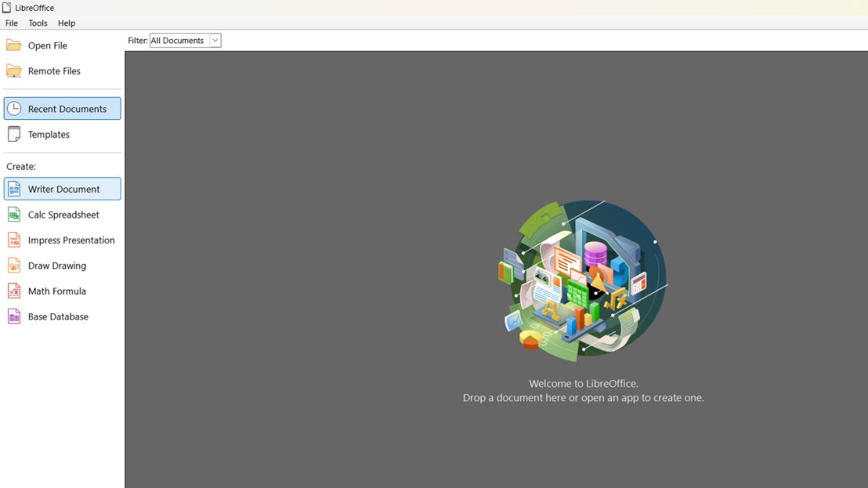Create a new Calc Spreadsheet label

64,215
